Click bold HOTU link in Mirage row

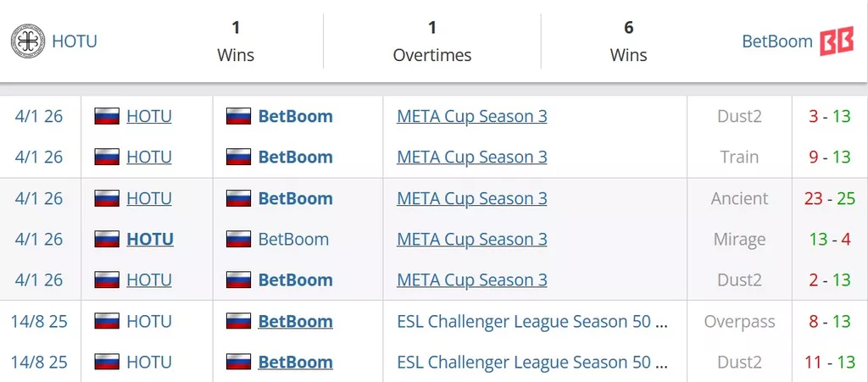point(150,240)
